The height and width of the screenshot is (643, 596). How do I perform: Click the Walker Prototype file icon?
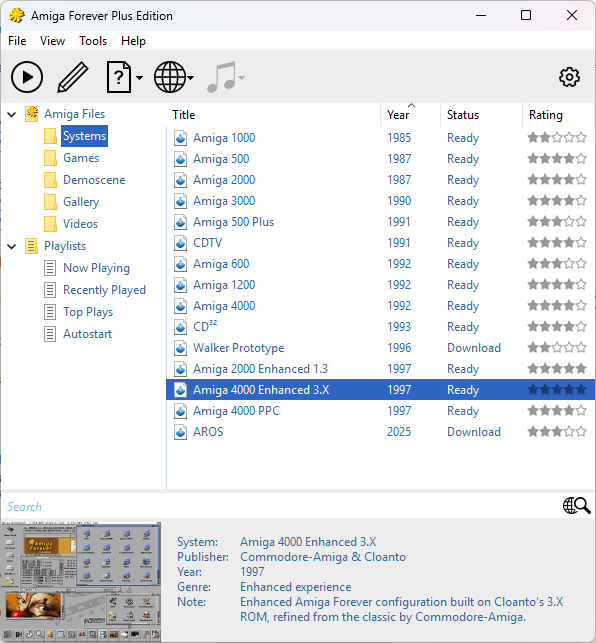click(180, 348)
